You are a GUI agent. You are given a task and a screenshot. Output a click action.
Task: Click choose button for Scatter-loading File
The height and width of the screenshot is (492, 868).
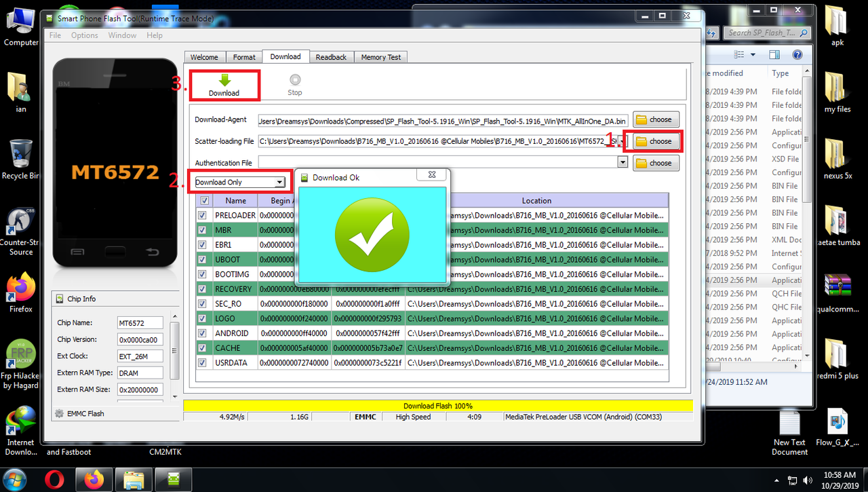[x=654, y=141]
